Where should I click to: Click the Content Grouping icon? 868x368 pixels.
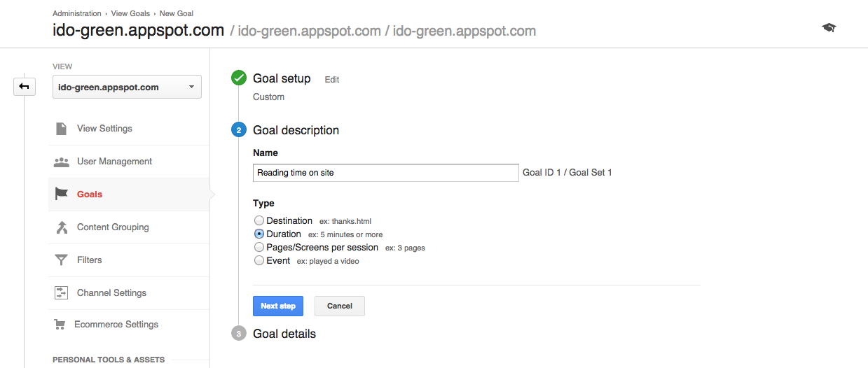click(62, 227)
